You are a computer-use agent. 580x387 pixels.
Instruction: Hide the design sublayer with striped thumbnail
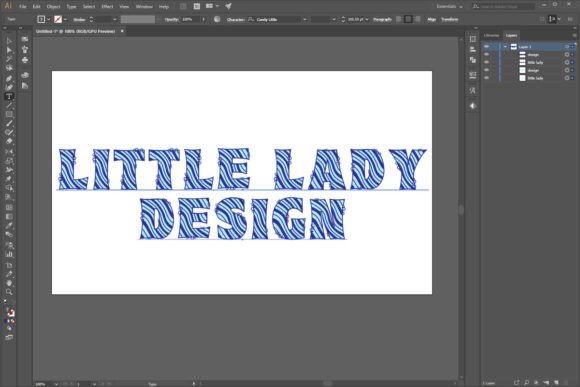click(x=486, y=54)
